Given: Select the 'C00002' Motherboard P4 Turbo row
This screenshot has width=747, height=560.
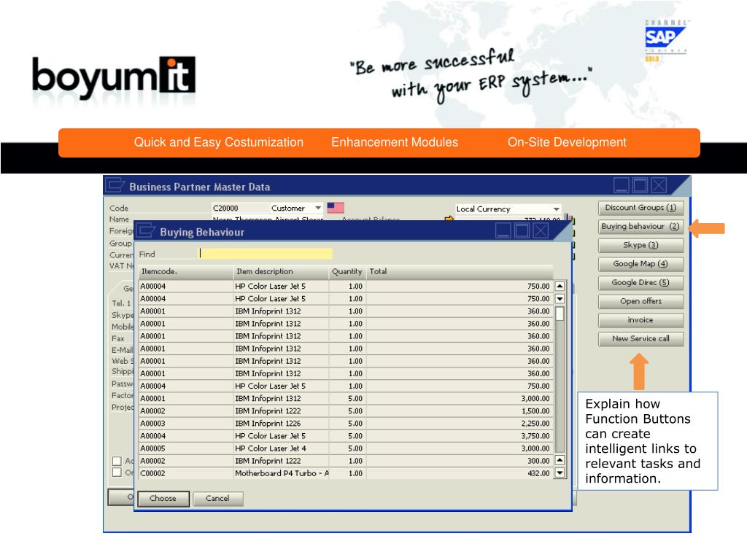Looking at the screenshot, I should point(345,474).
